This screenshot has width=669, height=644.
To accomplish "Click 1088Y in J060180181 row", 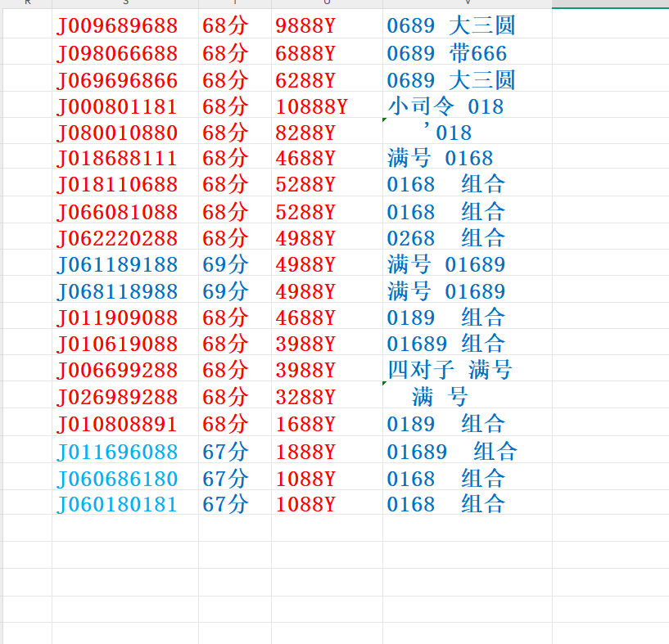I will [x=328, y=502].
